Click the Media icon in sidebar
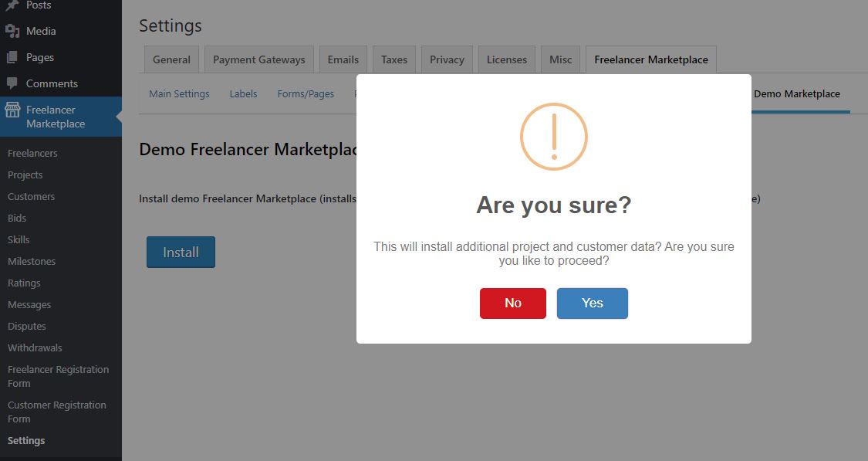The height and width of the screenshot is (461, 868). [12, 31]
